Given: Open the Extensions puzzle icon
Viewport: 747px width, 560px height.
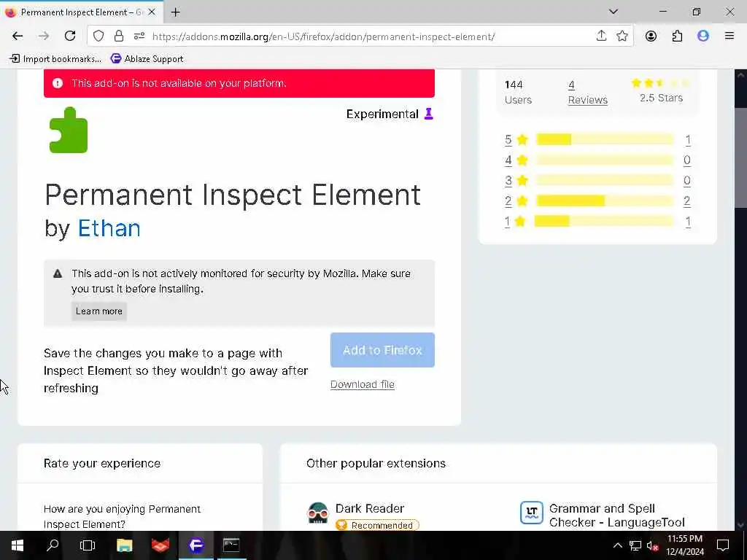Looking at the screenshot, I should [677, 36].
